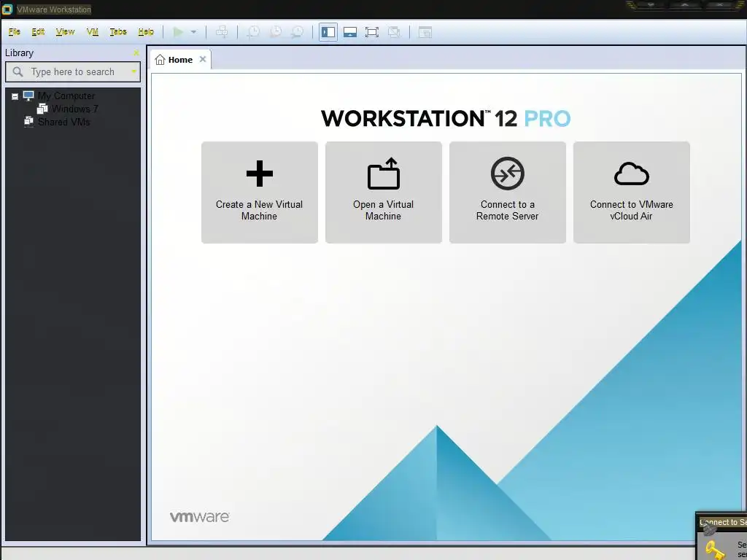Click the Unity mode toolbar icon
747x560 pixels.
(x=394, y=32)
